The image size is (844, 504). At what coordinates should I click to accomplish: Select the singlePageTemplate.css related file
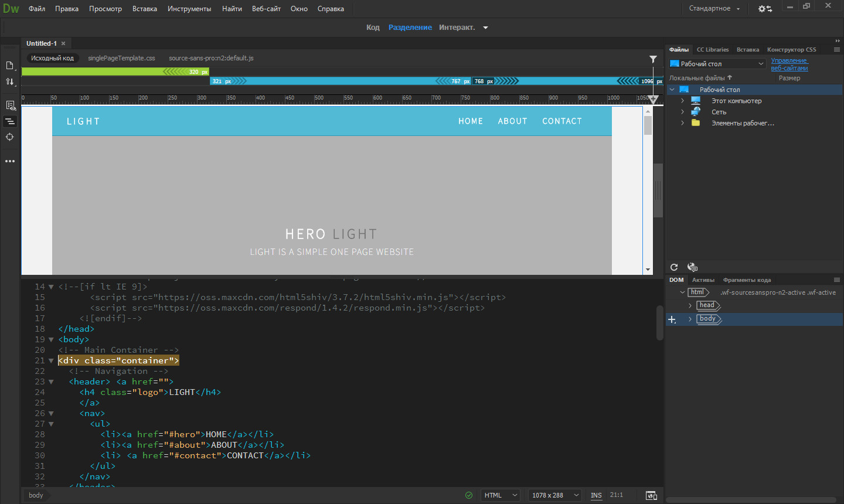point(121,58)
